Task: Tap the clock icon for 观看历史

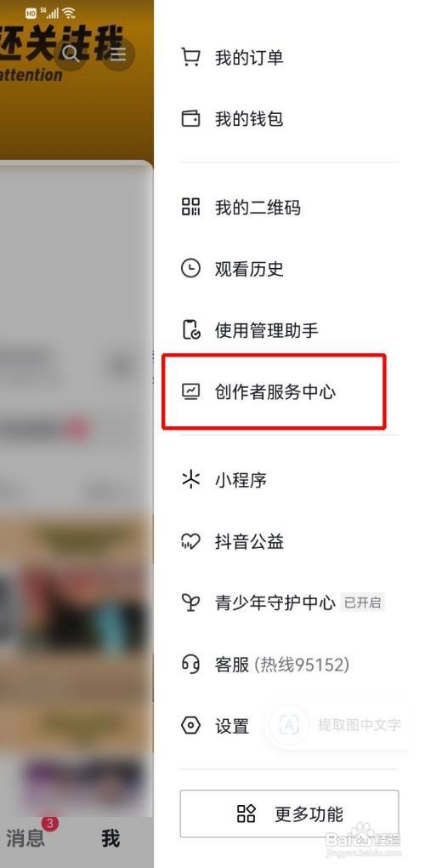Action: (190, 268)
